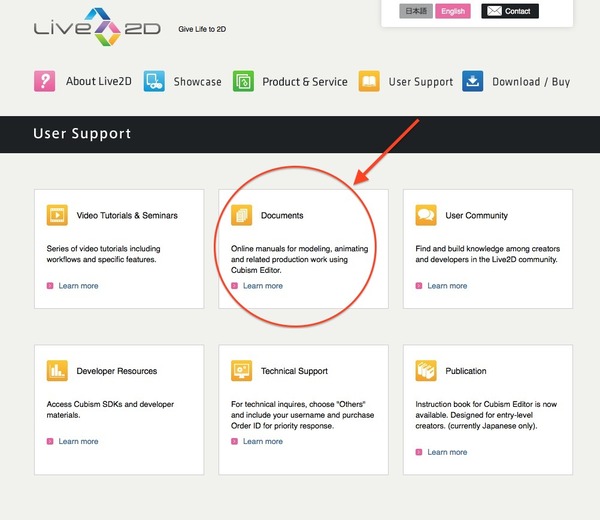
Task: Click the envelope icon in Contact button
Action: 494,11
